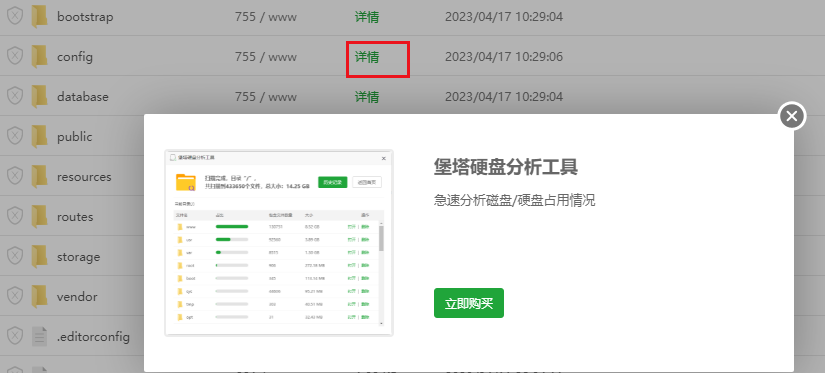Click the disk analysis tool preview image
The height and width of the screenshot is (373, 825).
[279, 243]
